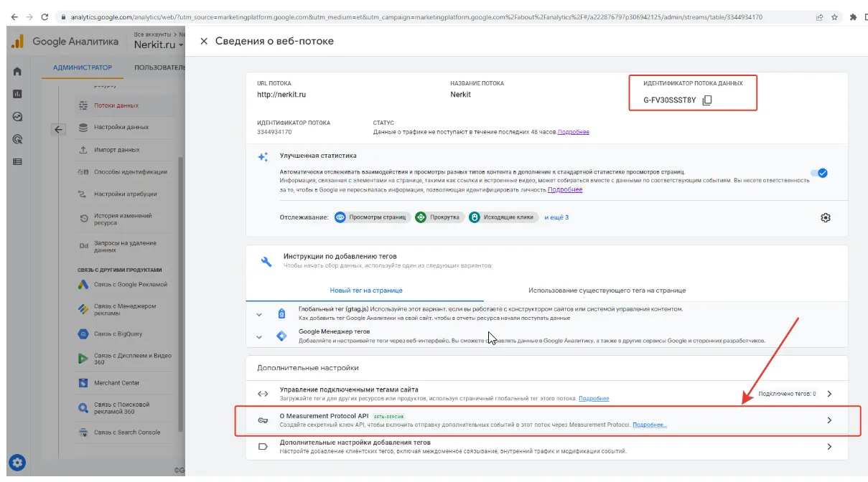Close the web stream details panel

click(204, 42)
